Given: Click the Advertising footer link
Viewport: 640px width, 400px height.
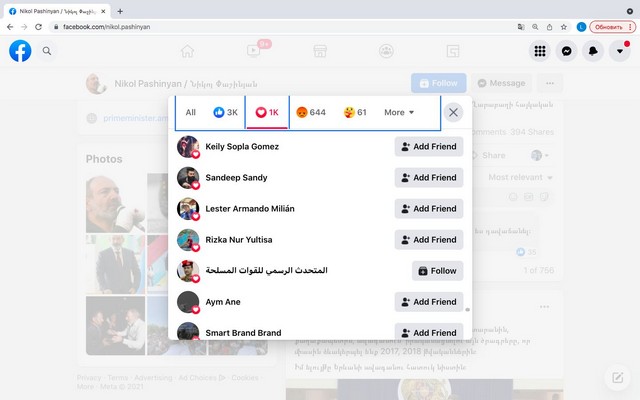Looking at the screenshot, I should point(153,378).
